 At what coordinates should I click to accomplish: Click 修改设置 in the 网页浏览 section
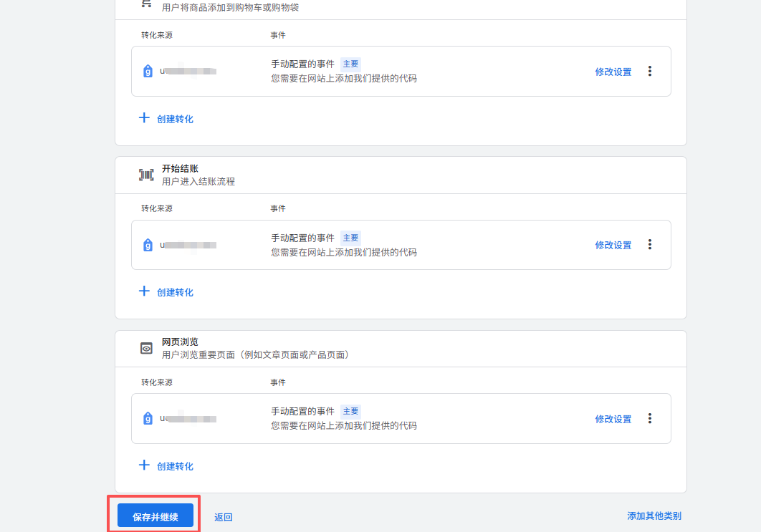(x=613, y=419)
